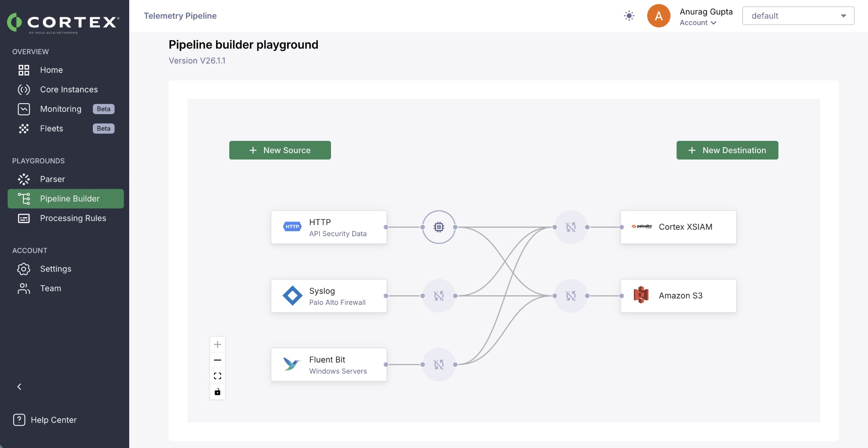Open Settings from the Account section
The image size is (868, 448).
click(56, 269)
